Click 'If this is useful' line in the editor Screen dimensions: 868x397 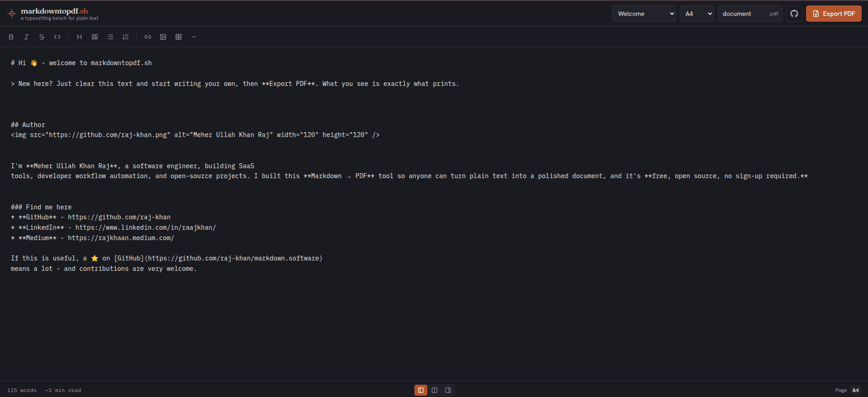167,258
